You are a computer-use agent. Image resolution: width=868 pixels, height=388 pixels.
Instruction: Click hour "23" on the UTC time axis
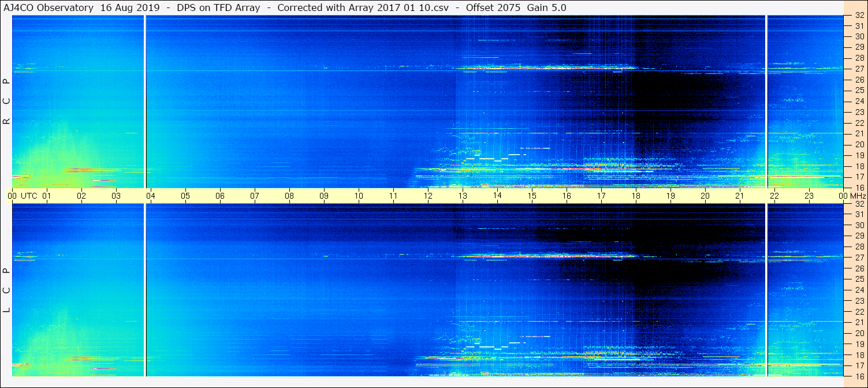[809, 196]
